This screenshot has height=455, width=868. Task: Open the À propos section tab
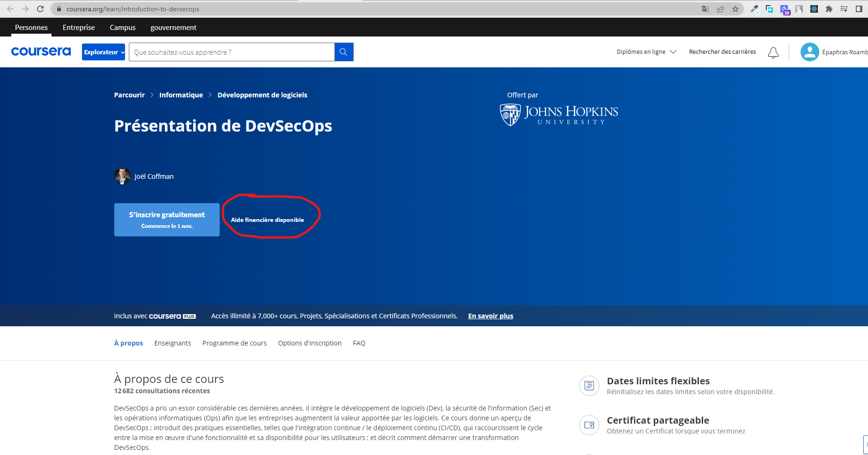[128, 343]
